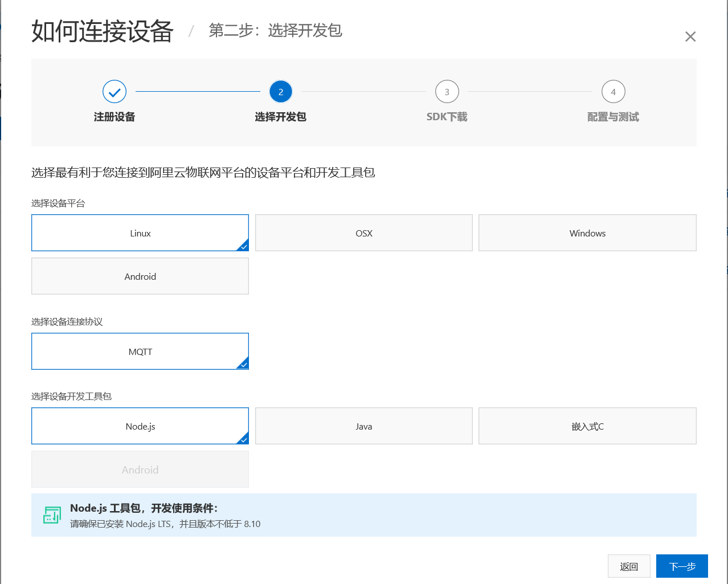Close the device connection dialog

[x=690, y=37]
